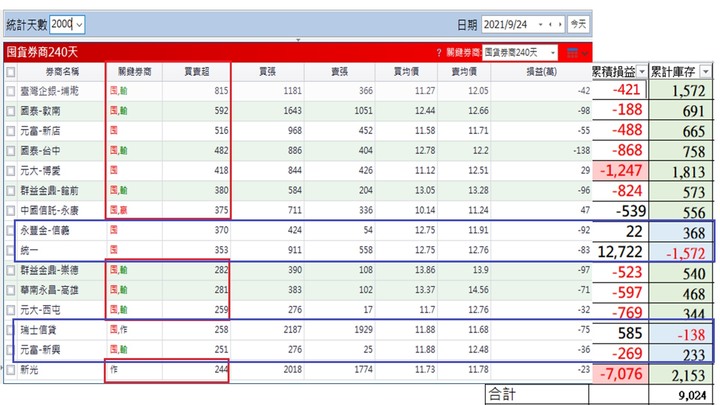Sort by the 買均價 column header
This screenshot has width=720, height=405.
click(406, 72)
